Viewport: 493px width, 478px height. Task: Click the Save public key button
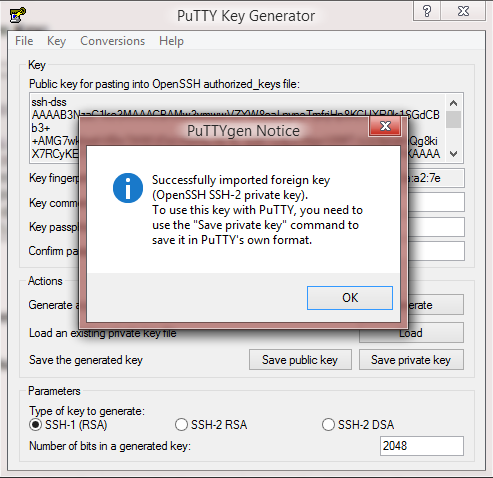point(300,360)
